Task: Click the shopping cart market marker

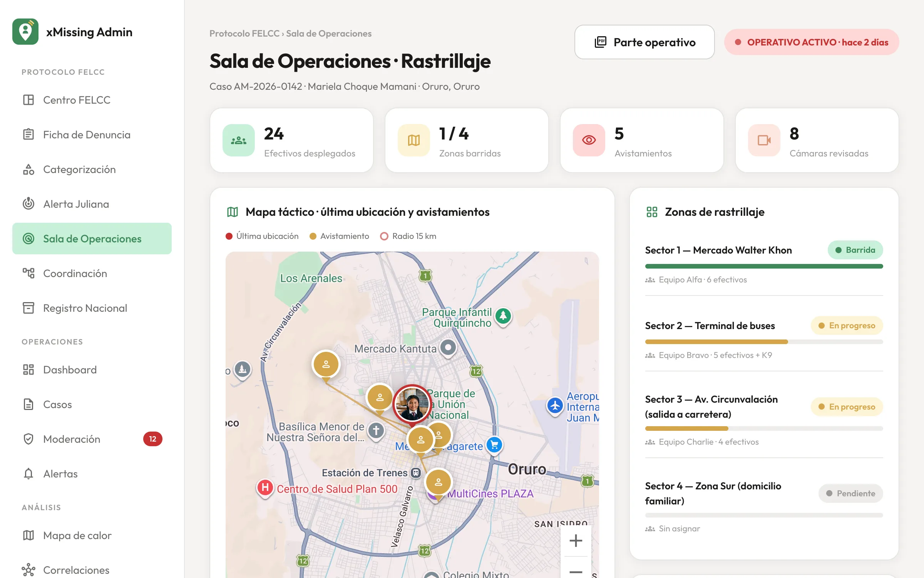Action: click(495, 446)
